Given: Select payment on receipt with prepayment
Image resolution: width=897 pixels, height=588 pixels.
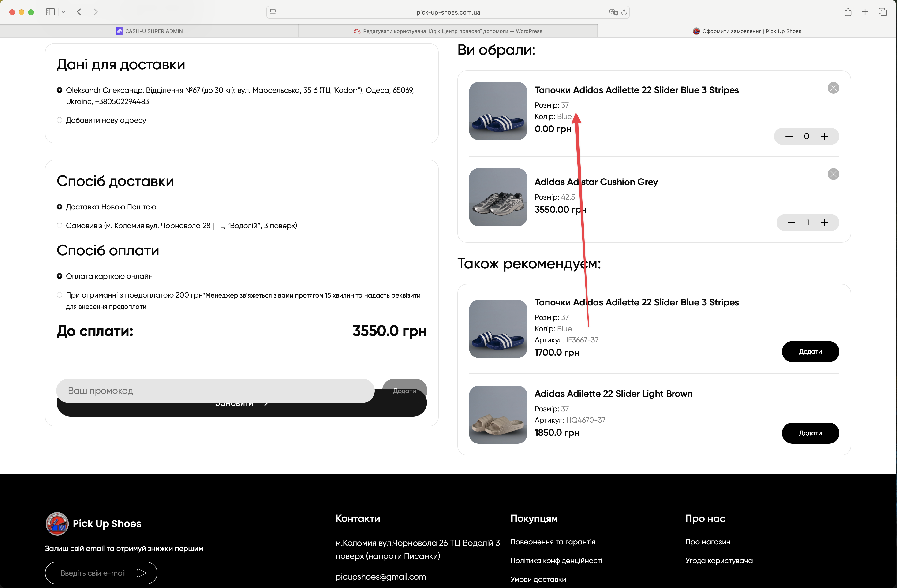Looking at the screenshot, I should point(60,295).
